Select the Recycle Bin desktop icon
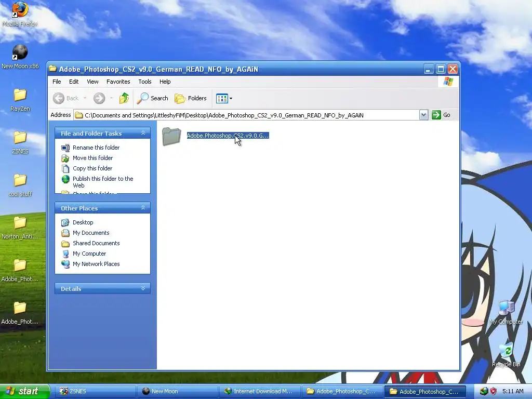This screenshot has height=399, width=532. (x=506, y=355)
